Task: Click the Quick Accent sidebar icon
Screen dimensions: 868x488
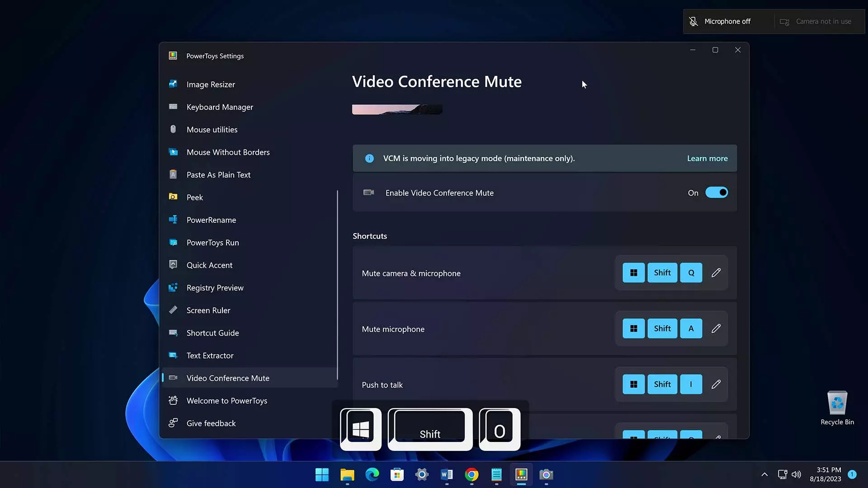Action: pos(173,265)
